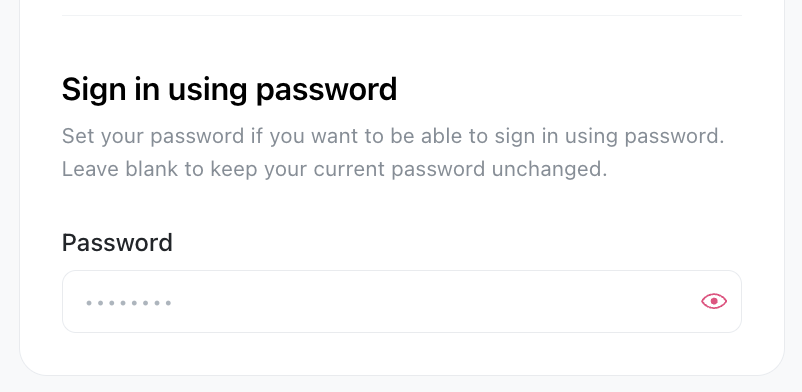Click the gray page background below the card
Image resolution: width=802 pixels, height=392 pixels.
(x=402, y=384)
